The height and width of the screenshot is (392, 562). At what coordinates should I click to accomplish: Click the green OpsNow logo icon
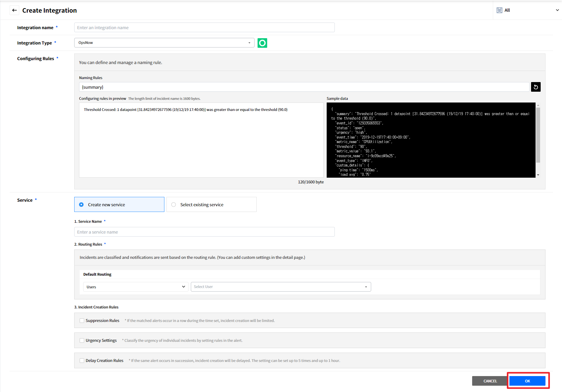[262, 43]
